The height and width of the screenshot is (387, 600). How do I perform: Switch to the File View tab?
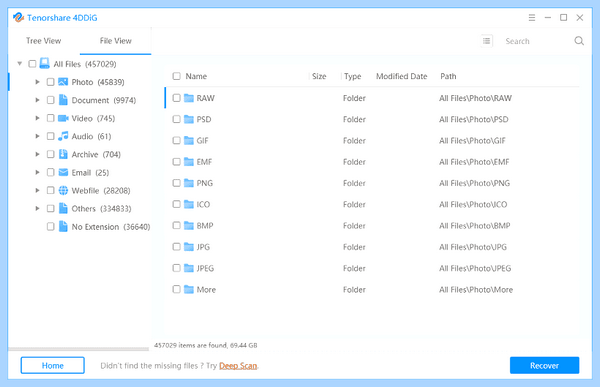point(116,41)
